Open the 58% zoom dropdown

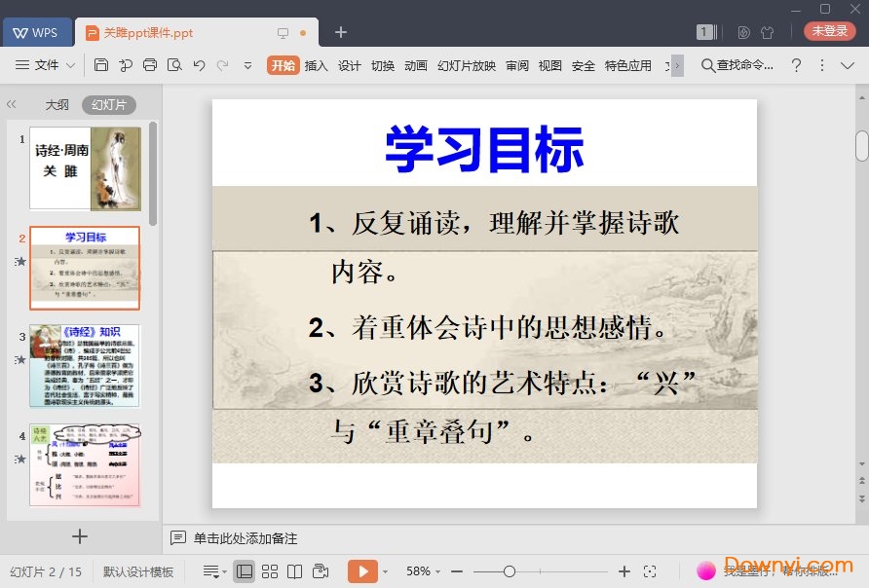pos(424,571)
